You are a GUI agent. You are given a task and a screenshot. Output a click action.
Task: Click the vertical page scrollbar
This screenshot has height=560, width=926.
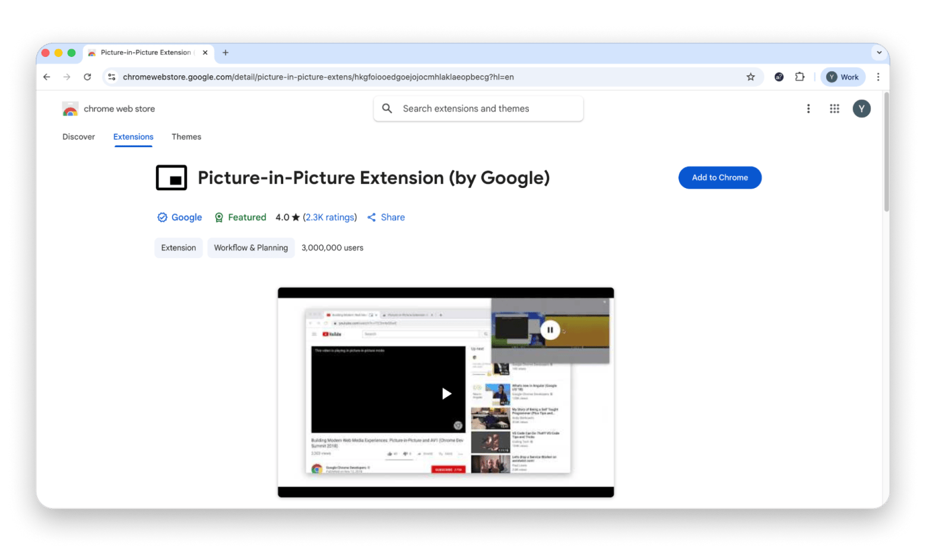[x=886, y=154]
